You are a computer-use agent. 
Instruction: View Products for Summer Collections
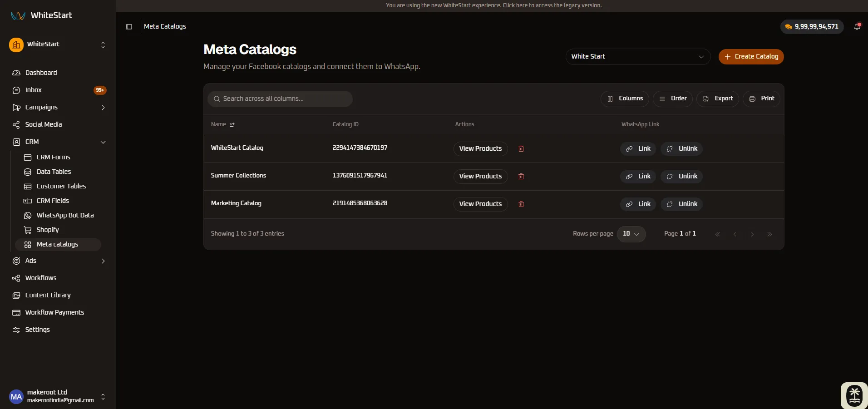pos(480,177)
